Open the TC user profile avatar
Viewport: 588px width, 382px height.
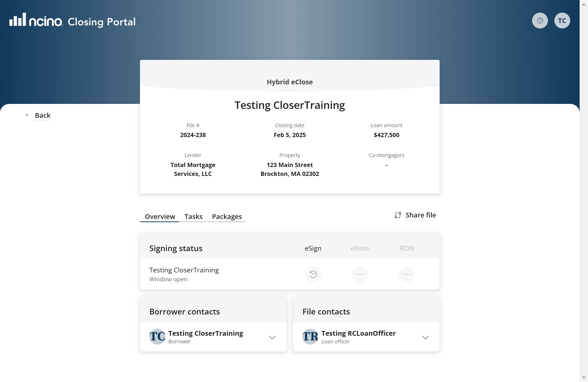(562, 21)
